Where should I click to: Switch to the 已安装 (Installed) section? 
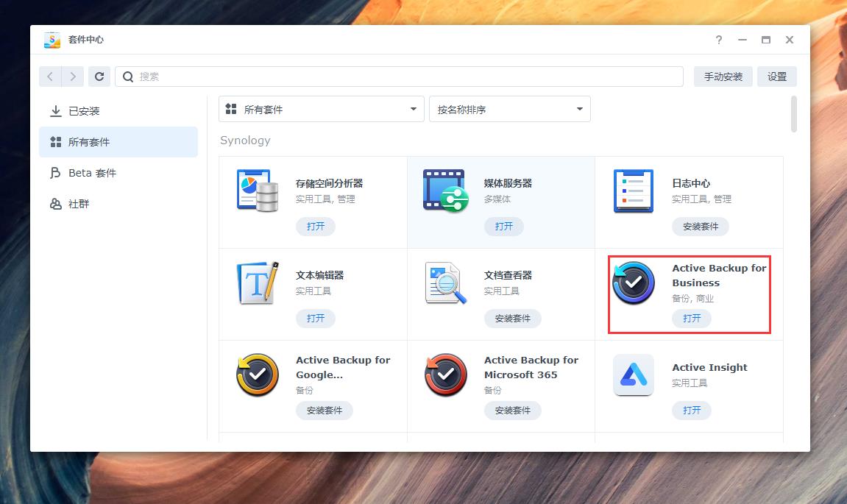[x=87, y=110]
